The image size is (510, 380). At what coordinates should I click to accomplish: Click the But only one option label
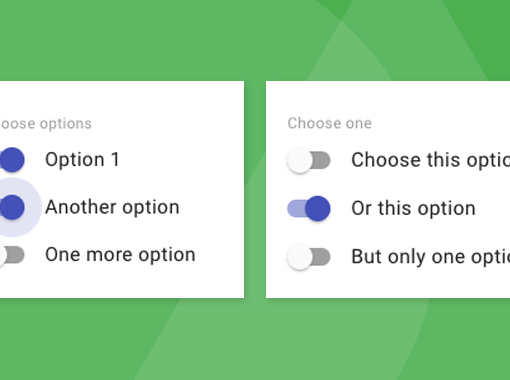point(431,257)
